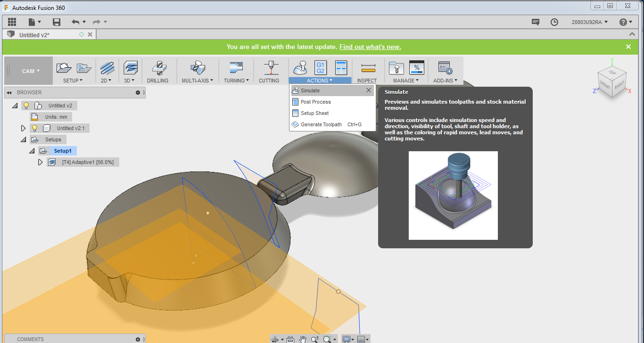Click the Turning tool icon

click(236, 68)
